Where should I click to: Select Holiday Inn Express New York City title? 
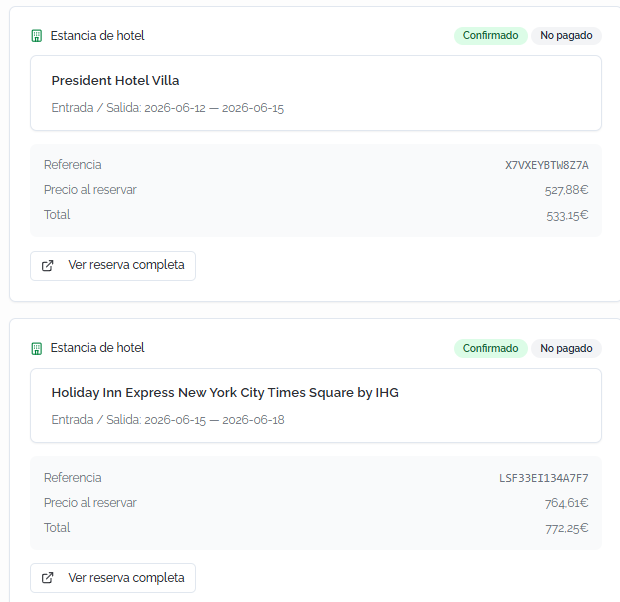point(225,393)
